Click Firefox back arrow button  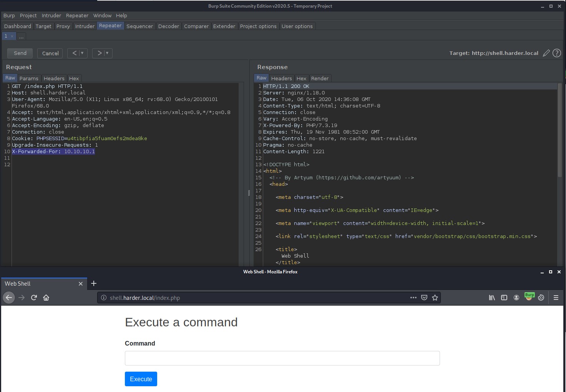[x=9, y=298]
